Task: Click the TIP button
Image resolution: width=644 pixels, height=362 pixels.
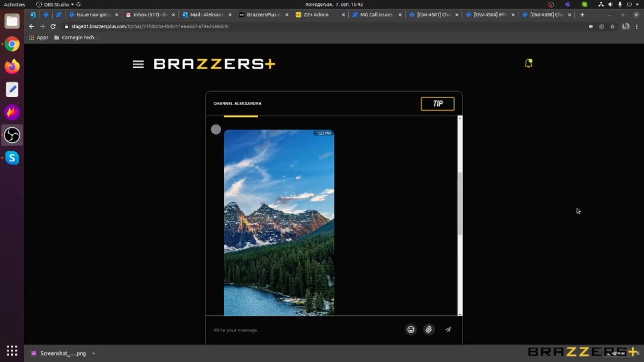Action: coord(437,104)
